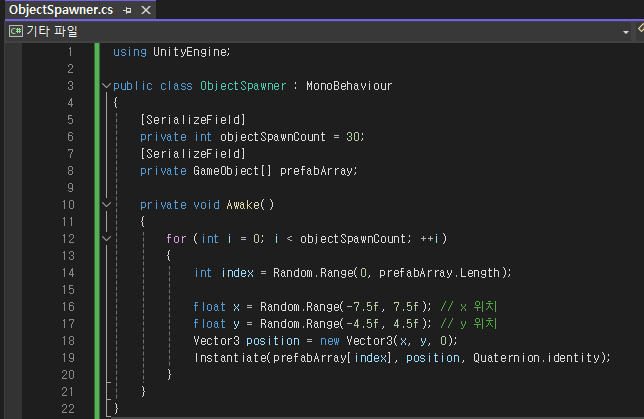Close the ObjectSpawner.cs tab
The image size is (644, 419).
pos(146,10)
